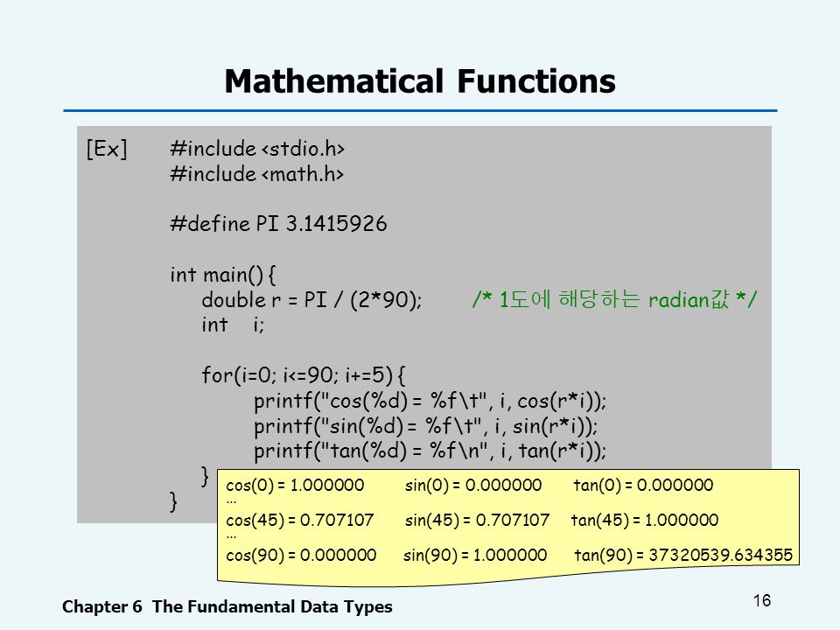This screenshot has width=840, height=630.
Task: Click output "tan(0) = 0.000000"
Action: tap(643, 486)
